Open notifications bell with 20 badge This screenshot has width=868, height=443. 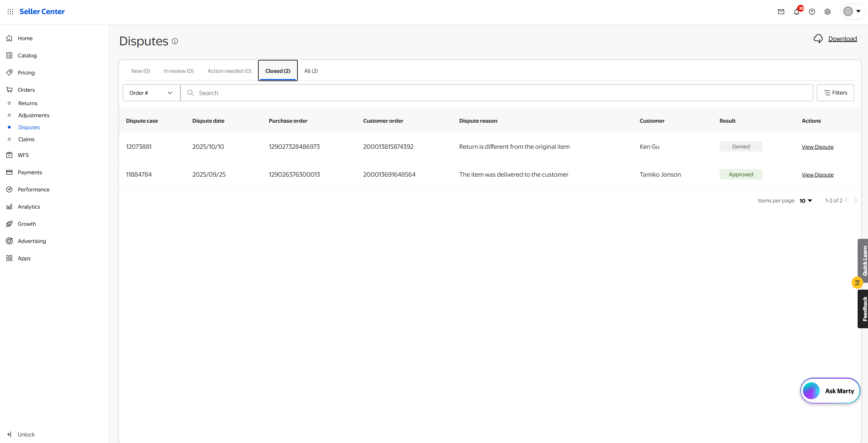[797, 12]
